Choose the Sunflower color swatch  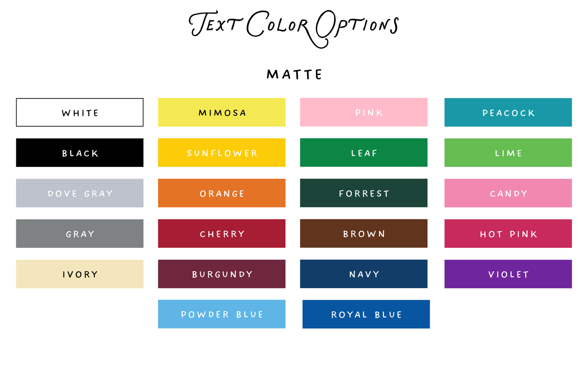222,153
